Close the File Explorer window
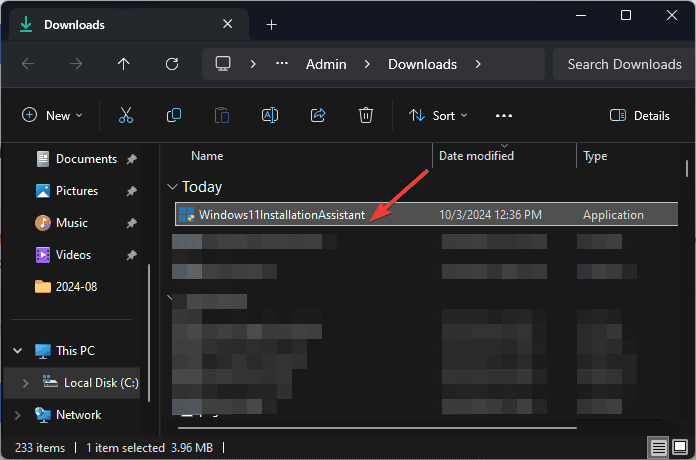This screenshot has width=696, height=460. pyautogui.click(x=672, y=16)
